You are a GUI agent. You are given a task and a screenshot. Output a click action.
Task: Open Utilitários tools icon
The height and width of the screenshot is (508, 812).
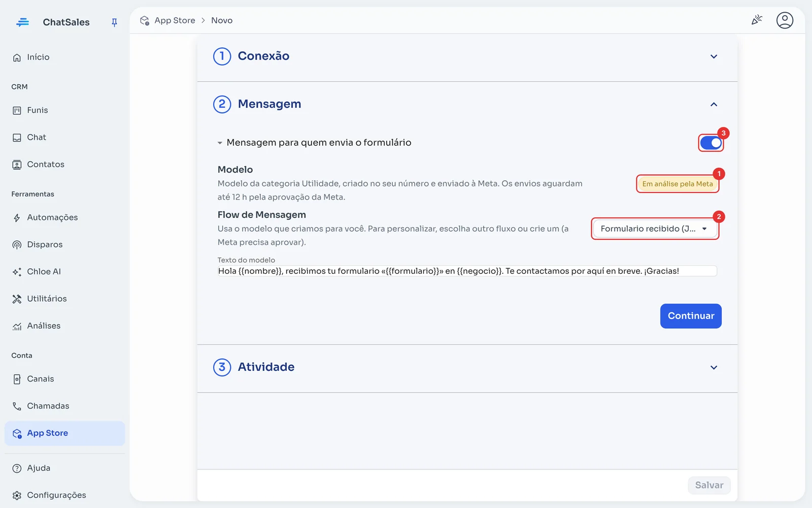point(17,299)
